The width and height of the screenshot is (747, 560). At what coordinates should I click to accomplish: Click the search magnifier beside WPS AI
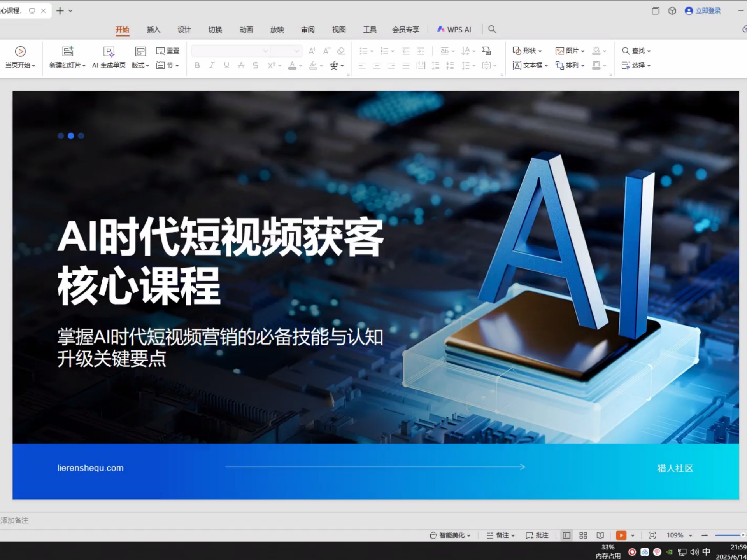[492, 29]
